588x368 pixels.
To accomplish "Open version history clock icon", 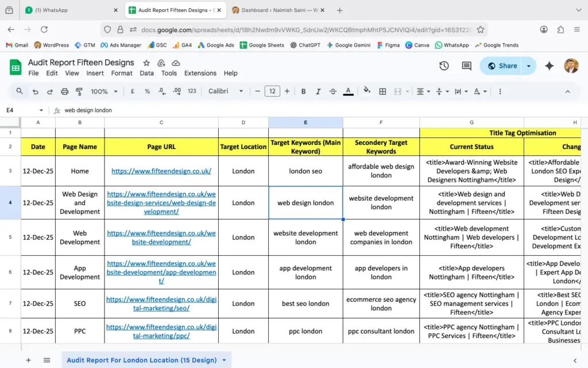I will pos(444,66).
